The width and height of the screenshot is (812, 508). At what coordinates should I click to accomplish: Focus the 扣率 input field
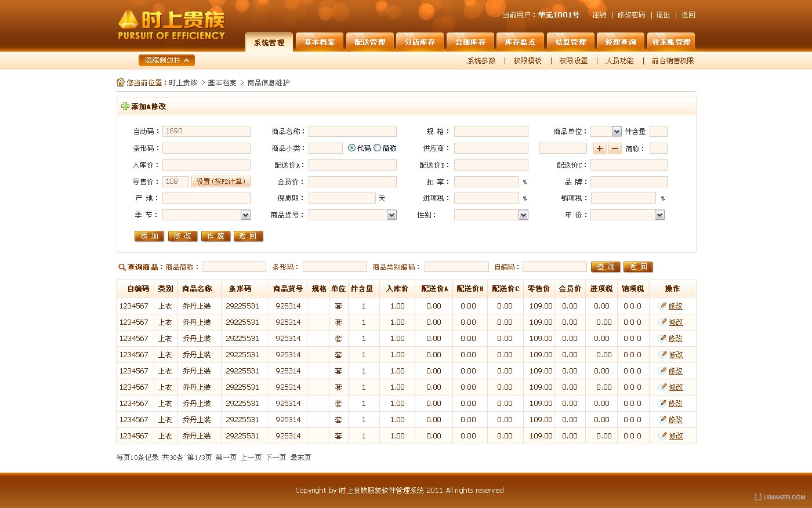[487, 182]
